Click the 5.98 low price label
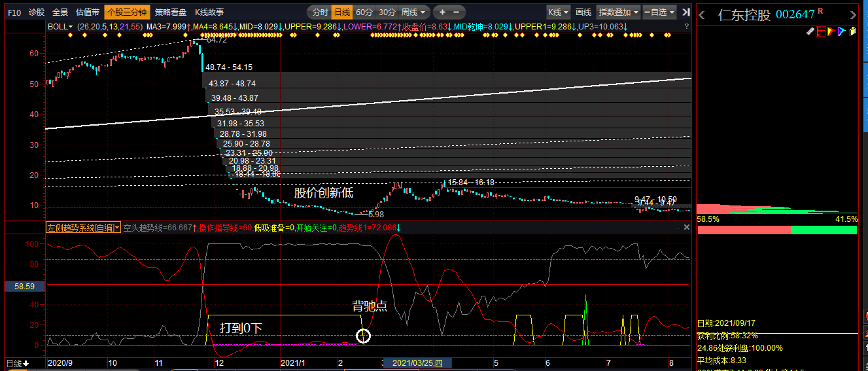The height and width of the screenshot is (371, 868). point(376,214)
